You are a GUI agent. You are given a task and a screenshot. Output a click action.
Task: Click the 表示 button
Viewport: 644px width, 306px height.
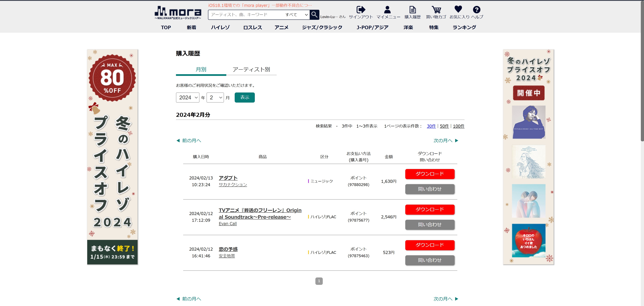point(245,98)
